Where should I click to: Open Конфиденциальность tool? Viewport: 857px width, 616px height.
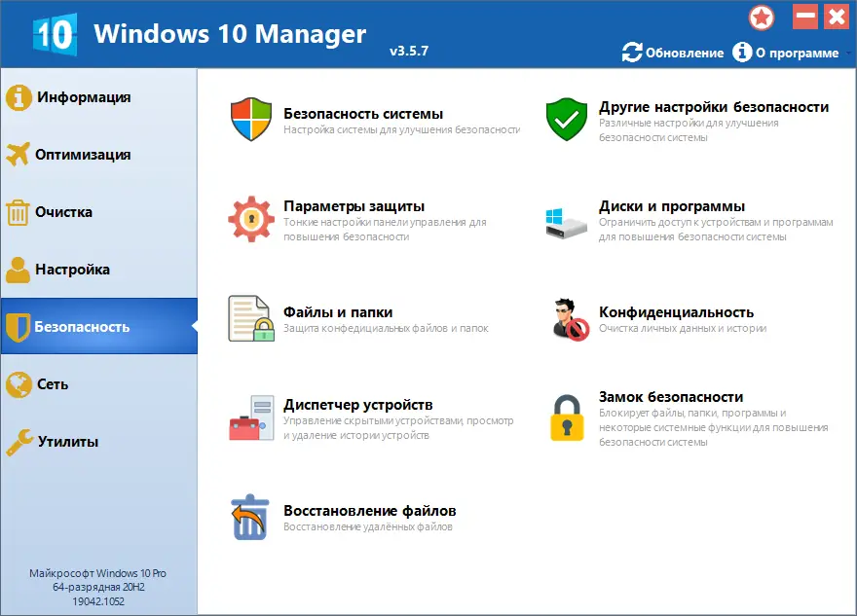point(676,312)
